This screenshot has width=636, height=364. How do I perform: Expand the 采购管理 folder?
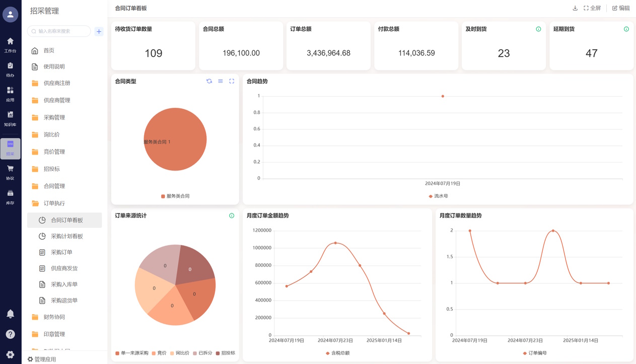pyautogui.click(x=54, y=117)
